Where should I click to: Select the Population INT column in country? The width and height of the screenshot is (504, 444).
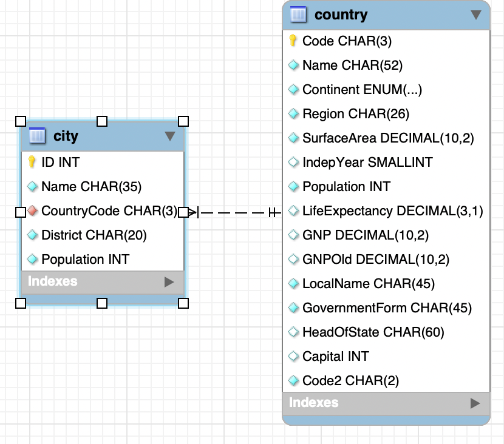coord(386,187)
